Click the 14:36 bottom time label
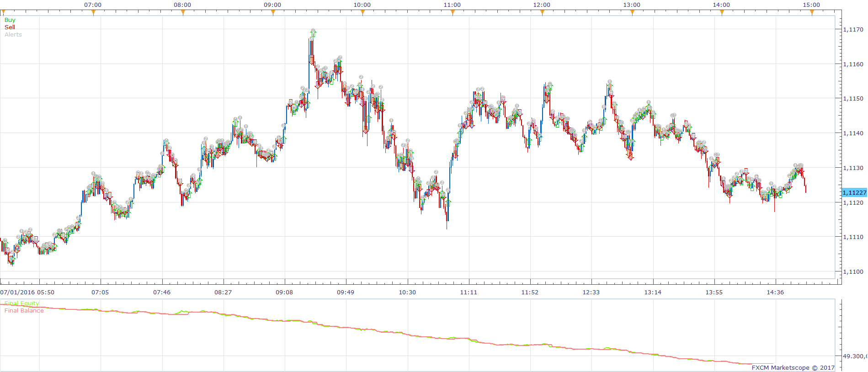 (x=775, y=292)
